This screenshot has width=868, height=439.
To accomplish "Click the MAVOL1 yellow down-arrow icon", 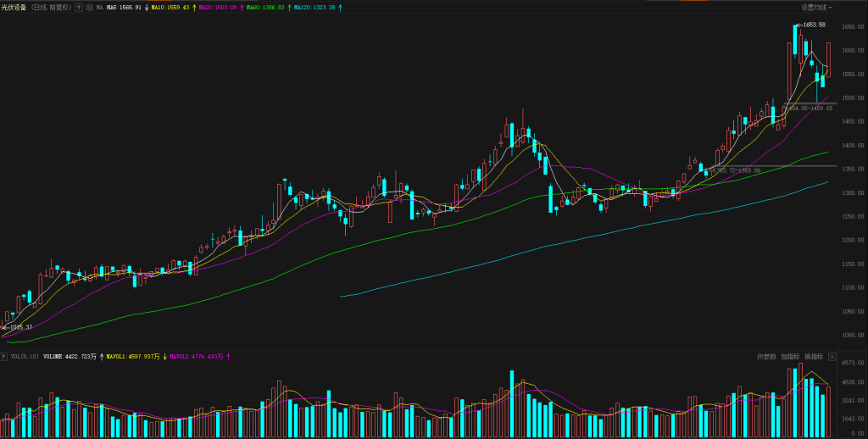I will 165,357.
